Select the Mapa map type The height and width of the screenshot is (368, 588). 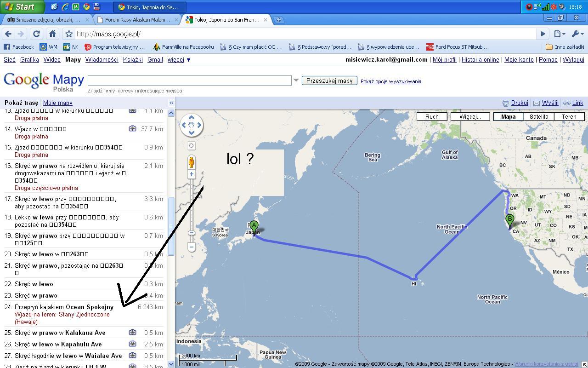tap(508, 117)
